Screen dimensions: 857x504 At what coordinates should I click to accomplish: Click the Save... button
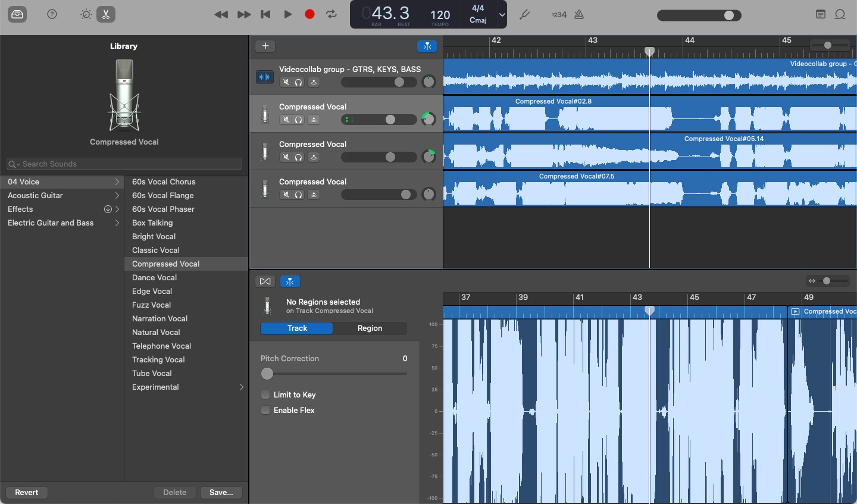221,492
